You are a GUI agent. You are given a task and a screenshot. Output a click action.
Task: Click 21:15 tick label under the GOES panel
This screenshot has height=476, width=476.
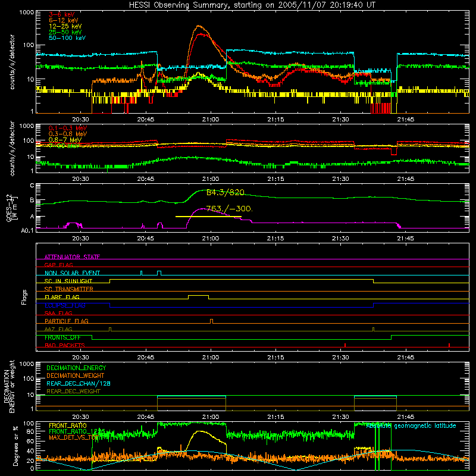point(275,239)
